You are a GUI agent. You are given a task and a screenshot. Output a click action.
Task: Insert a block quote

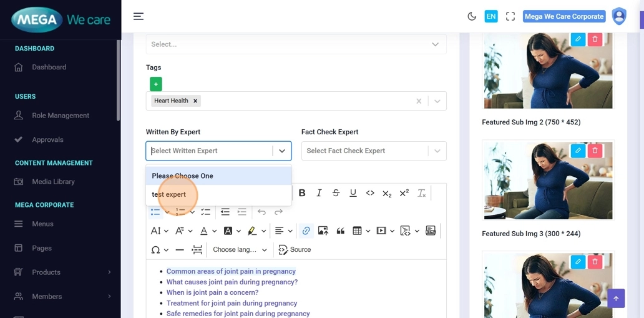pos(340,231)
